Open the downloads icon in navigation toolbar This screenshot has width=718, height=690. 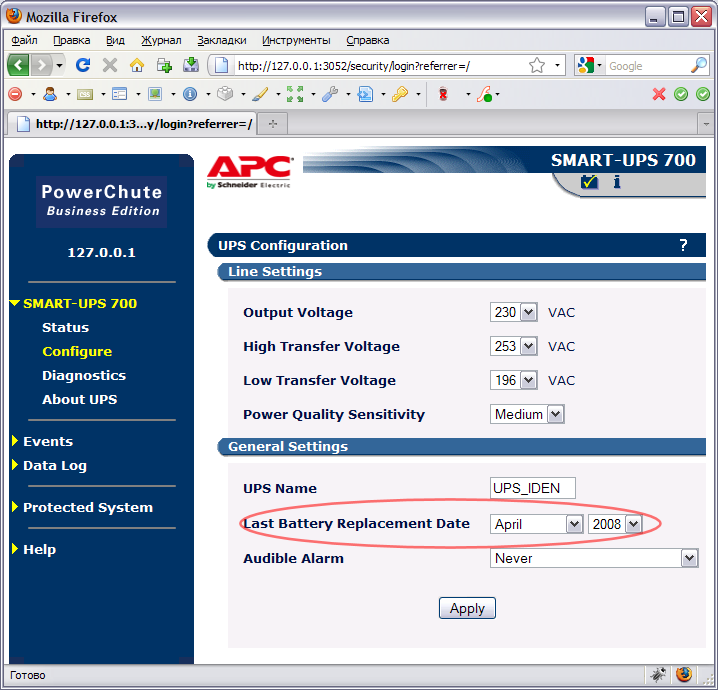coord(191,65)
